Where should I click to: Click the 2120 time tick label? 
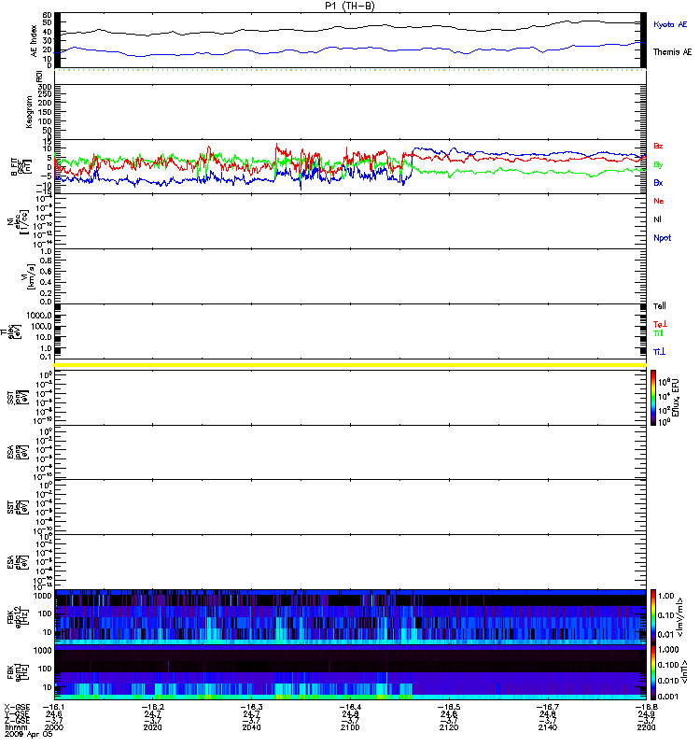(449, 727)
